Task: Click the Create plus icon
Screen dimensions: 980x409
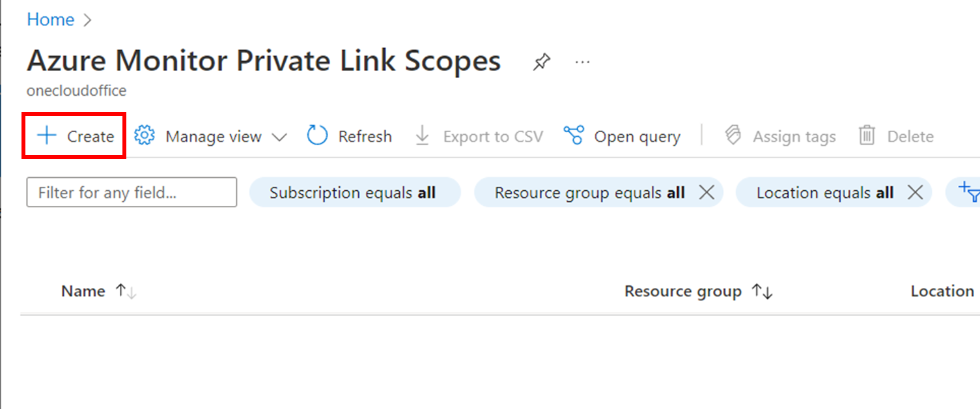Action: click(x=46, y=135)
